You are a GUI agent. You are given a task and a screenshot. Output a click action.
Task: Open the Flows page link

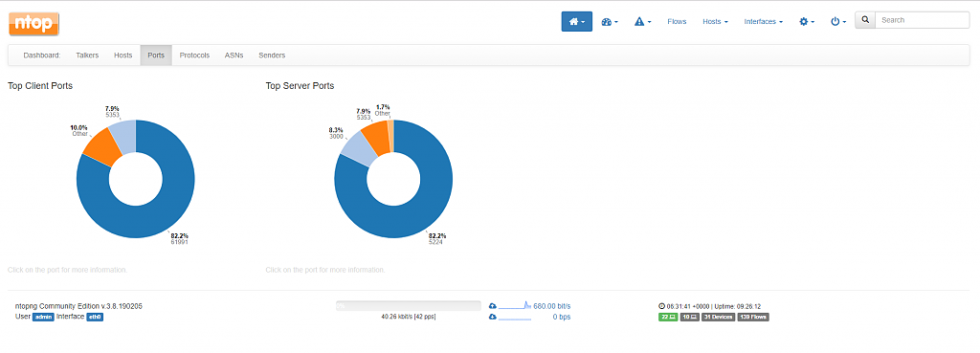pyautogui.click(x=677, y=21)
